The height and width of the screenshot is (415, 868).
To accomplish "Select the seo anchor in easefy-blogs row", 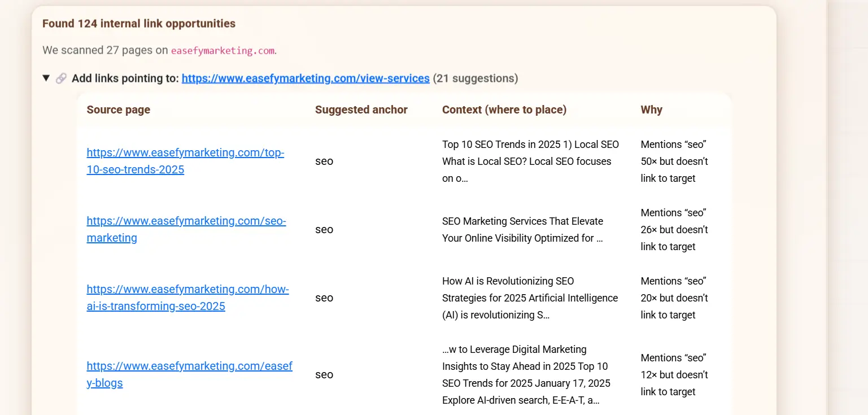I will pyautogui.click(x=324, y=375).
